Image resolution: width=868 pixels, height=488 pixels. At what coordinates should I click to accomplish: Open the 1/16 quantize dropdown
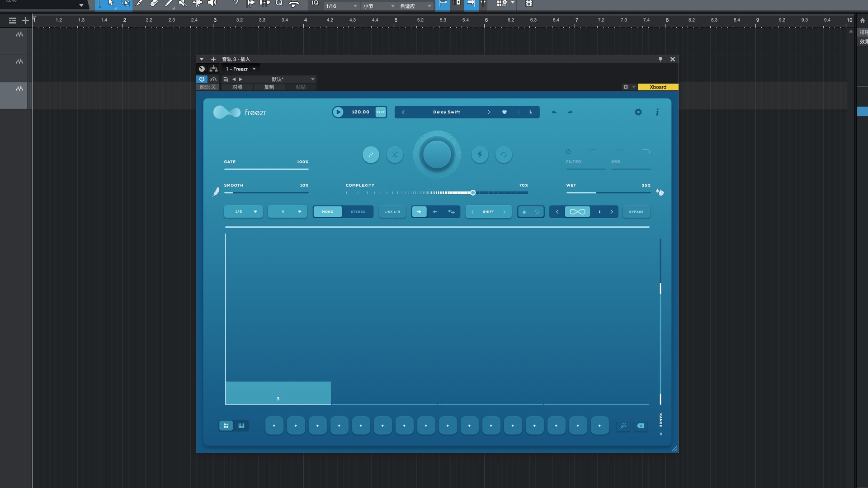point(341,6)
